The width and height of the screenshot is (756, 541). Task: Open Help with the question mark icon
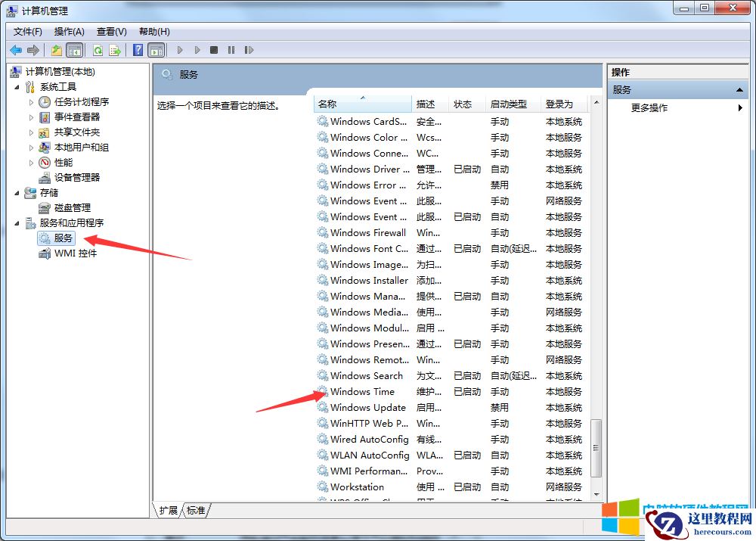pyautogui.click(x=138, y=50)
